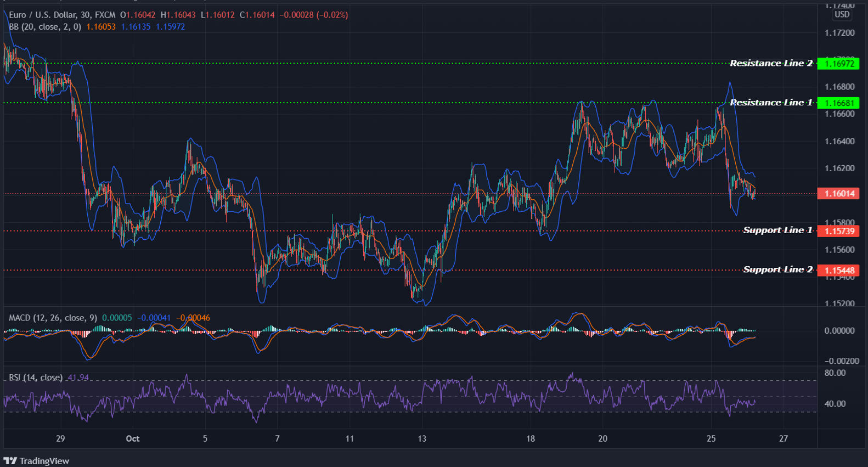Click the 1.15600 price axis label

click(x=839, y=249)
